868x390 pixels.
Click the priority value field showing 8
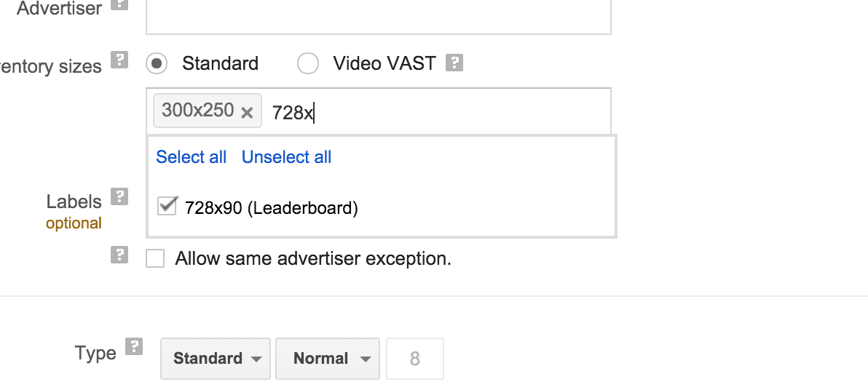coord(414,359)
